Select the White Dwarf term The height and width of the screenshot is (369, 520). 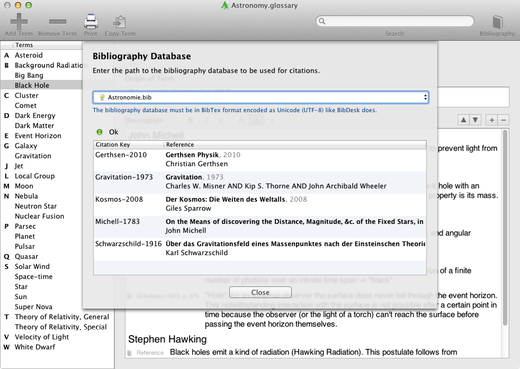[x=35, y=347]
